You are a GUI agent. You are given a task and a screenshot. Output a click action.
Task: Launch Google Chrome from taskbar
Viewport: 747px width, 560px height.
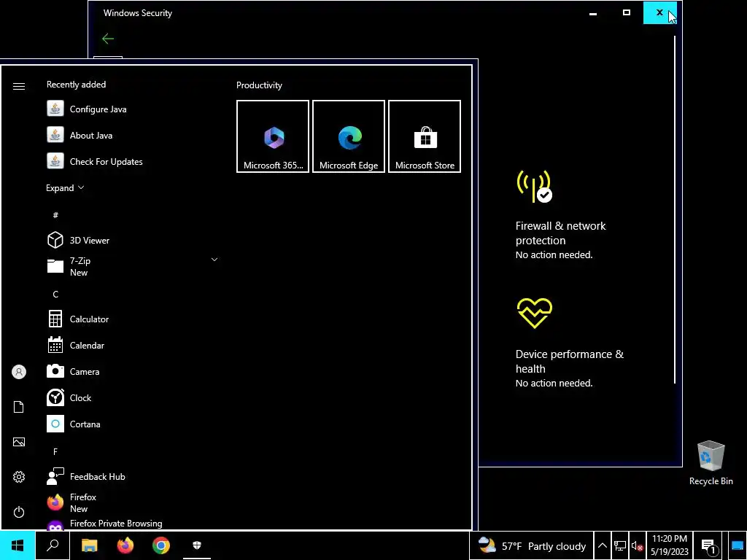pos(161,545)
